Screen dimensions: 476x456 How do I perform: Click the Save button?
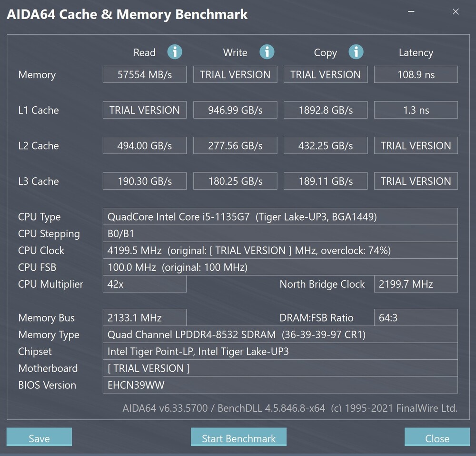pos(39,437)
